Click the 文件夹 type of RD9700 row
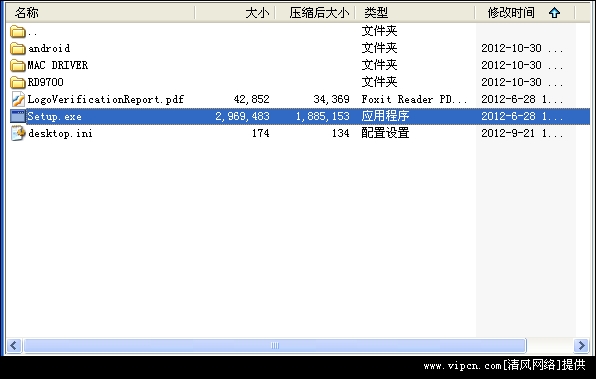 379,82
